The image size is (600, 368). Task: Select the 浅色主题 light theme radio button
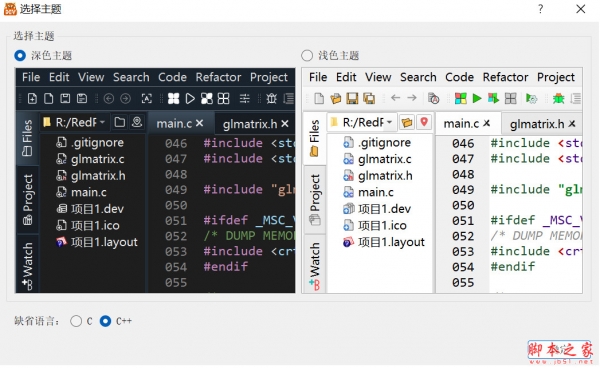pyautogui.click(x=307, y=55)
